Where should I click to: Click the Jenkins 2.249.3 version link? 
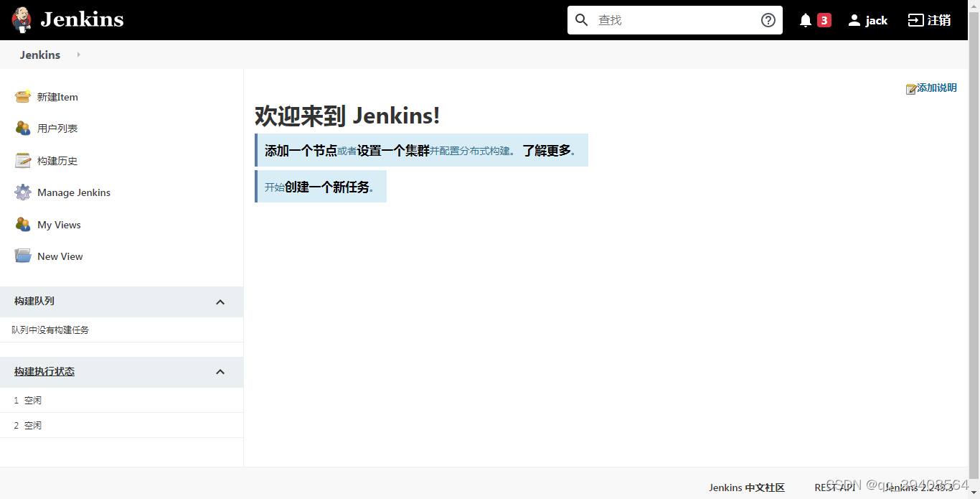click(x=919, y=488)
